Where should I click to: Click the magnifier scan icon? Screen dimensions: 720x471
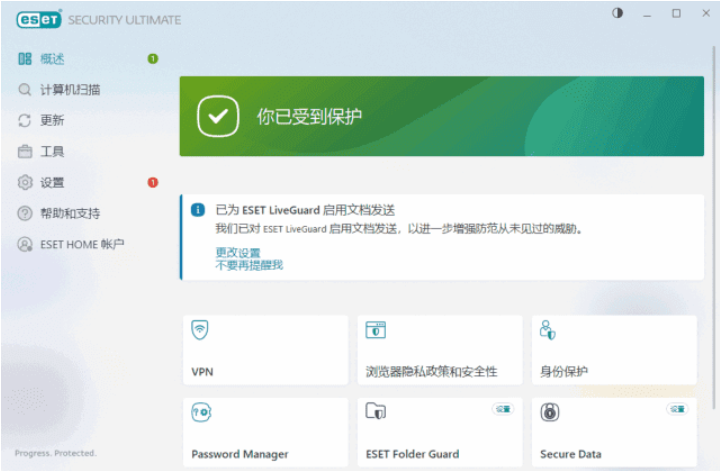pyautogui.click(x=25, y=90)
